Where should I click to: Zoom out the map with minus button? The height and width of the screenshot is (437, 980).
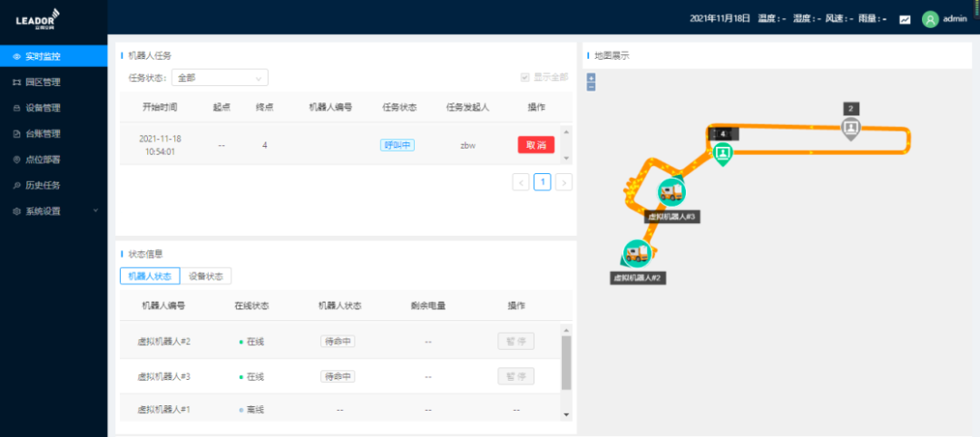pos(592,87)
